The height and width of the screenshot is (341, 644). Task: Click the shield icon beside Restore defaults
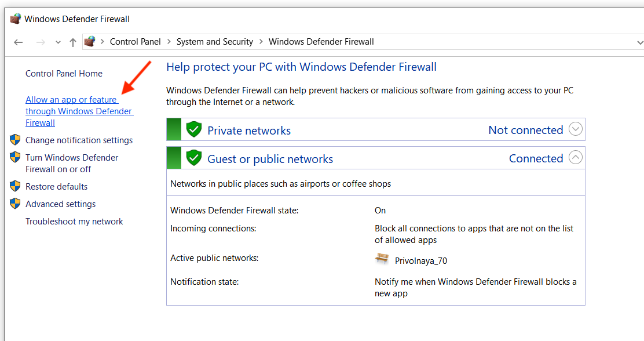click(x=15, y=186)
